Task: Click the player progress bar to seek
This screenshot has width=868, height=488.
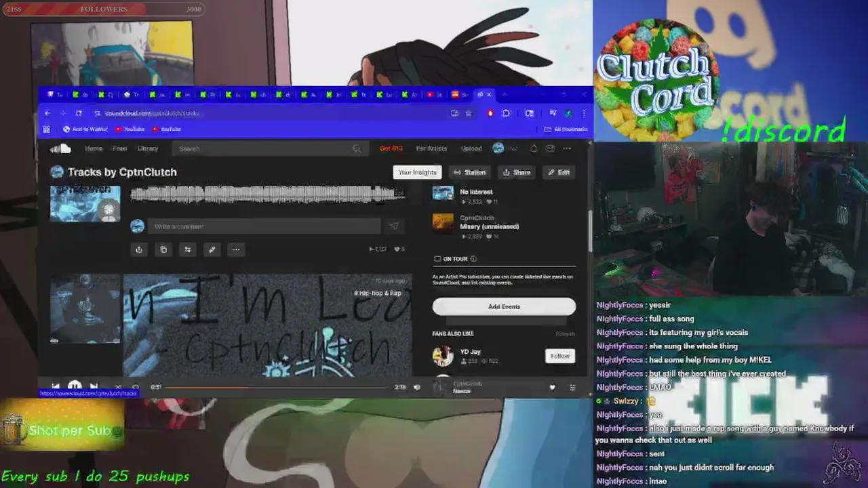Action: (x=277, y=387)
